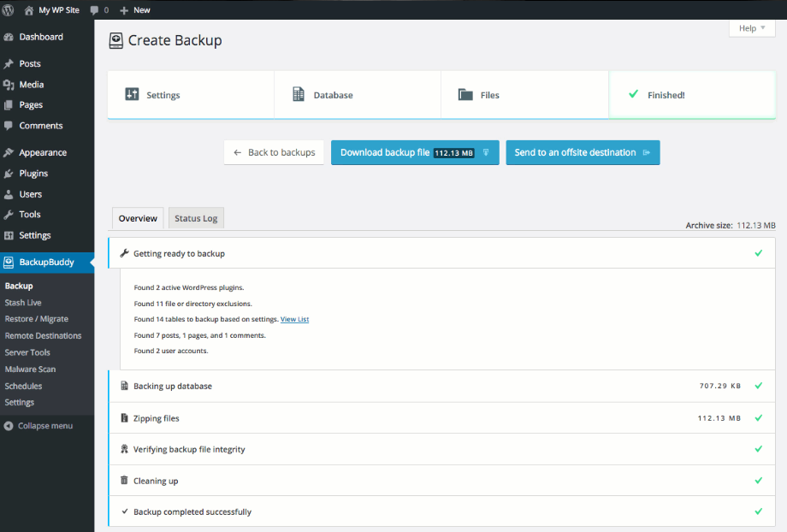Click 'Found 2 user accounts.' text
787x532 pixels.
(170, 351)
